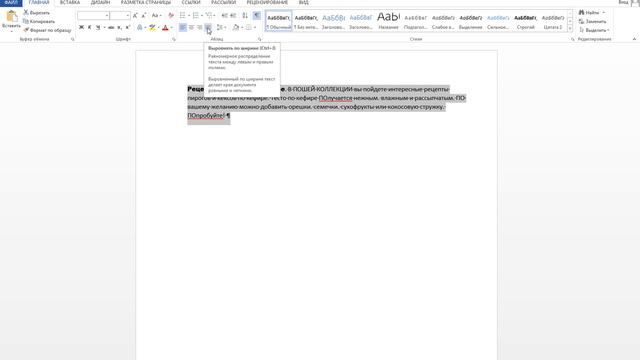Apply the Строгий style
Viewport: 640px width, 360px height.
click(525, 21)
